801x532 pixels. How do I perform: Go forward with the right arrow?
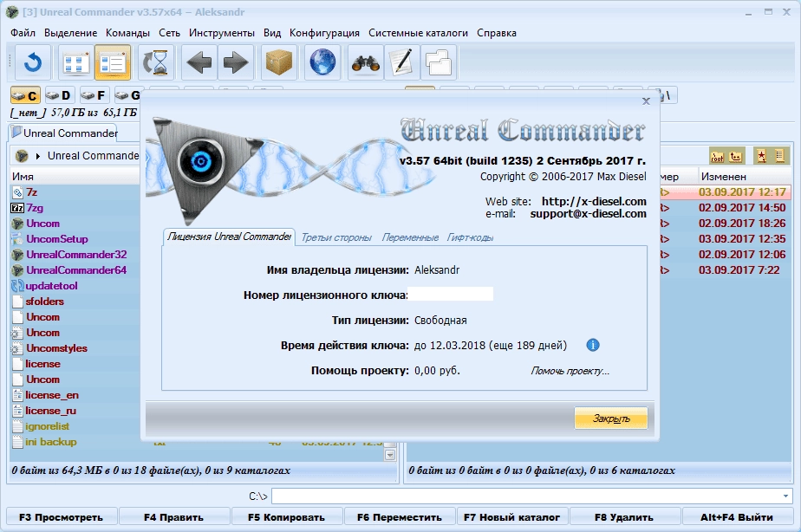click(x=236, y=62)
